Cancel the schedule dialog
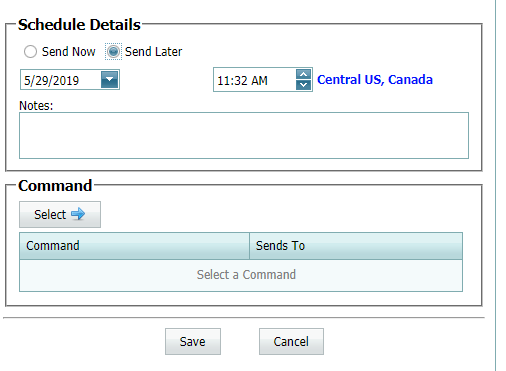The height and width of the screenshot is (371, 506). coord(291,342)
